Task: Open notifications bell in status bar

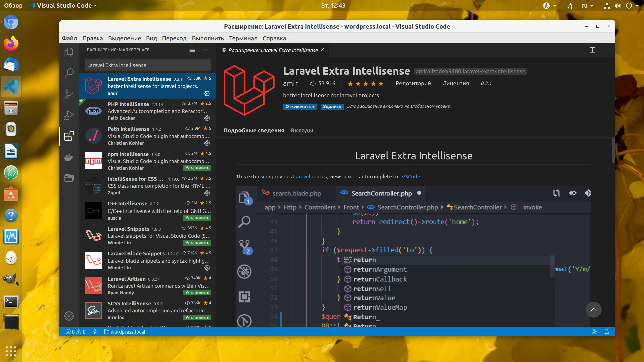Action: coord(606,332)
